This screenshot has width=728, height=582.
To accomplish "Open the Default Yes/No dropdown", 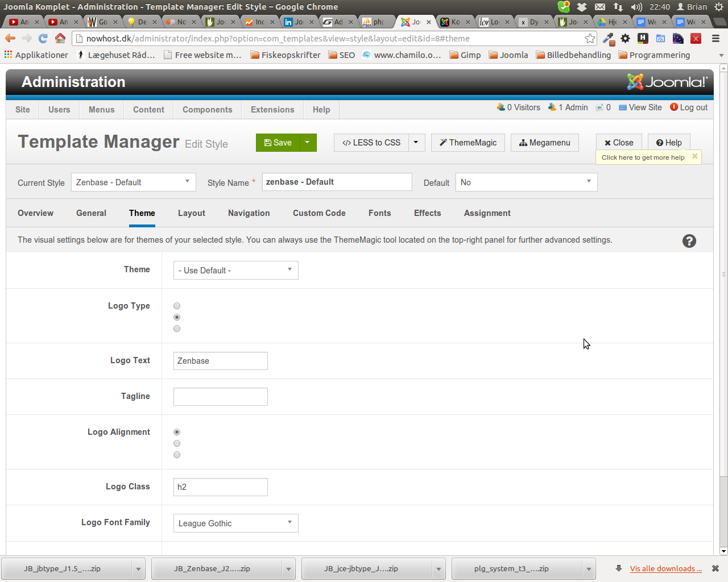I will 526,182.
